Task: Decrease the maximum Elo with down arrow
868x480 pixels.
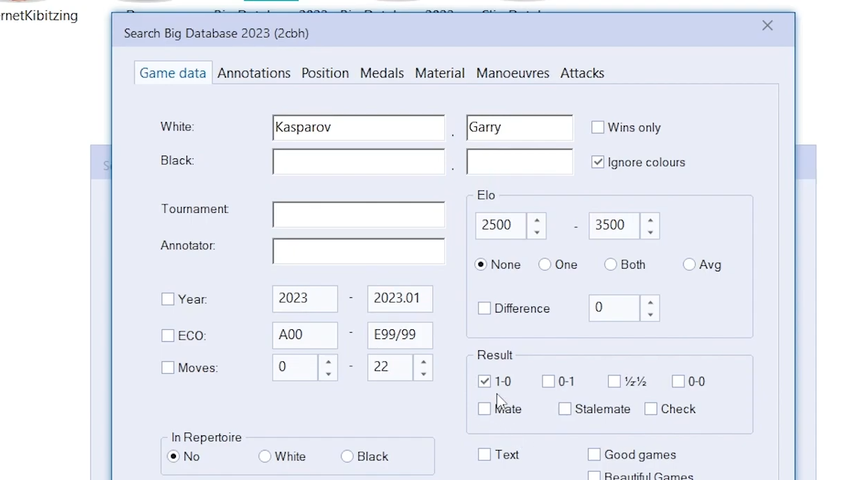Action: pyautogui.click(x=650, y=232)
